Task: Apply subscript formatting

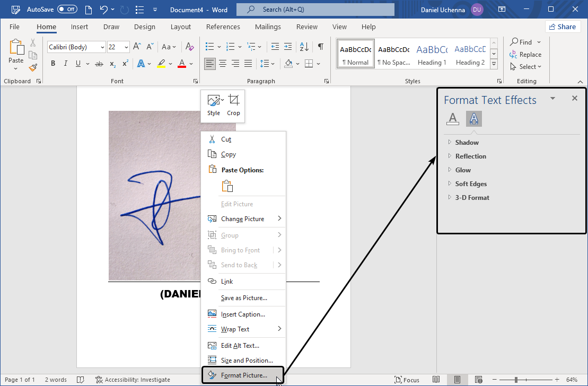Action: click(x=112, y=63)
